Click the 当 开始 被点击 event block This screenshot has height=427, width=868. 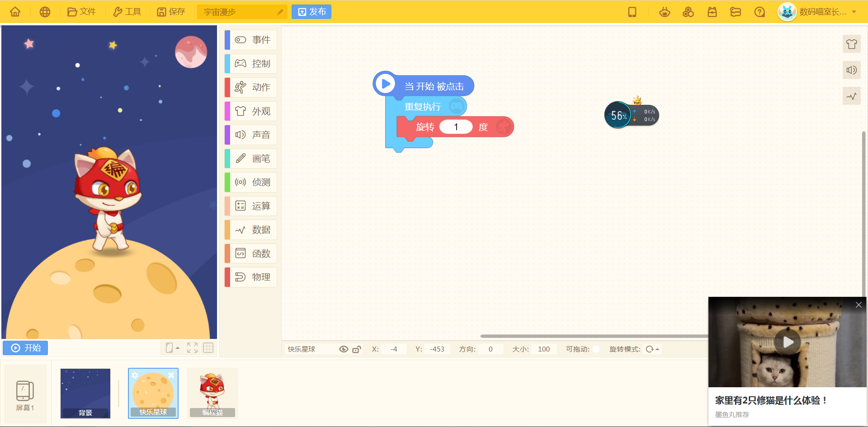tap(424, 85)
